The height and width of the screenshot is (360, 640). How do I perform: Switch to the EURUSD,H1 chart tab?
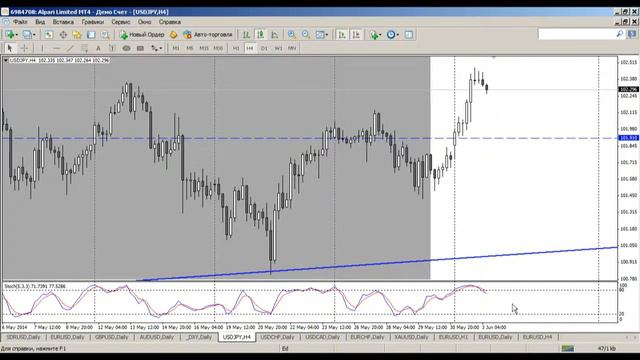[453, 337]
